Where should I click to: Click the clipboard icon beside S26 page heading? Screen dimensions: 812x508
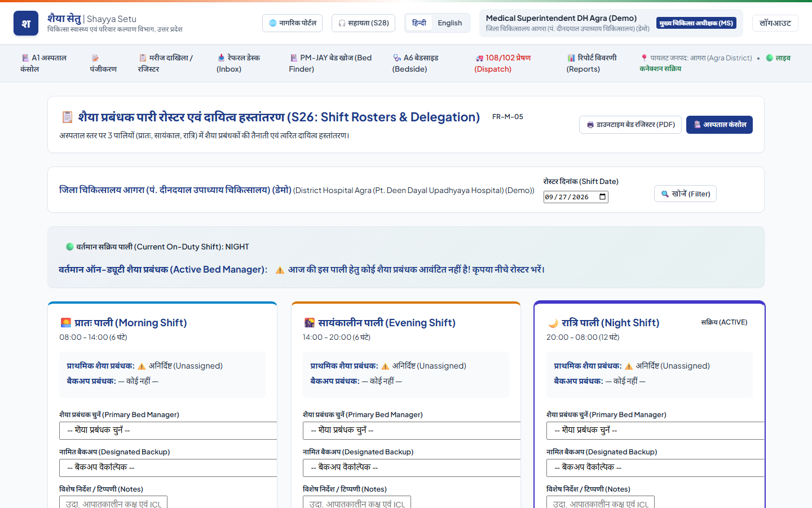67,117
